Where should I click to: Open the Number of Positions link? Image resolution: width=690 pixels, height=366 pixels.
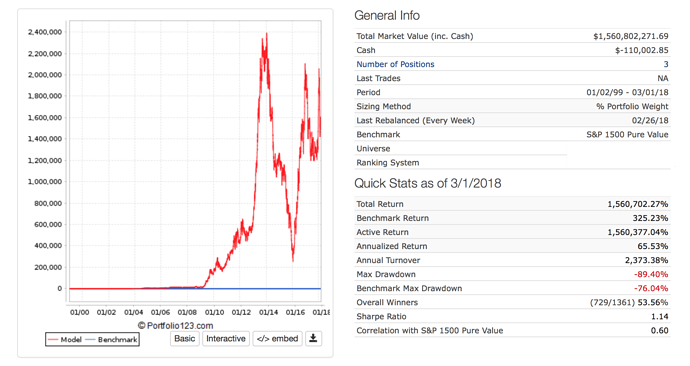point(395,64)
